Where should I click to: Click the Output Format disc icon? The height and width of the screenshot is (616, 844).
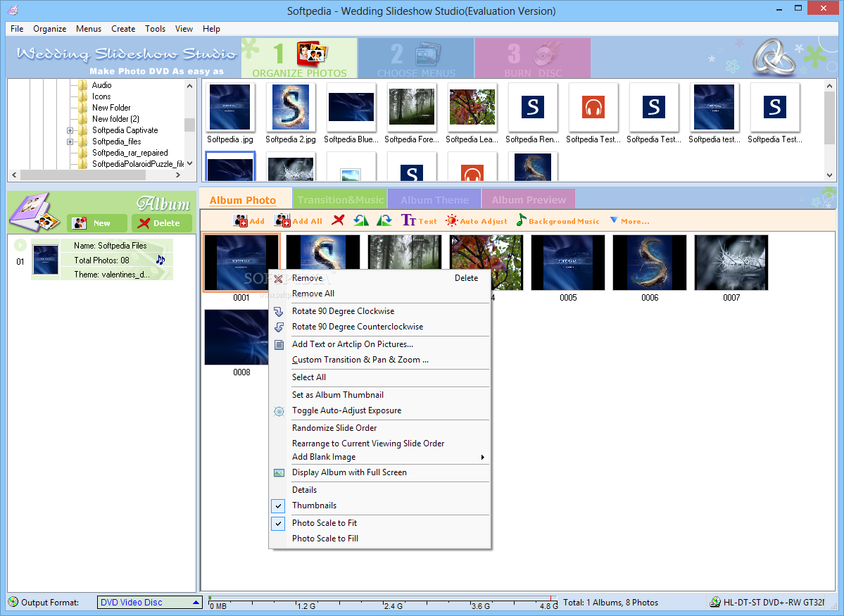pyautogui.click(x=13, y=602)
